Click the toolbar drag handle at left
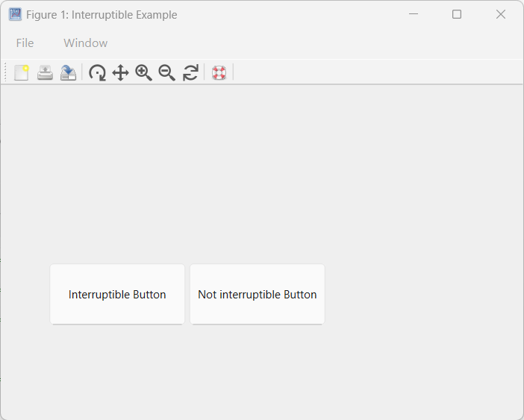 pyautogui.click(x=6, y=72)
